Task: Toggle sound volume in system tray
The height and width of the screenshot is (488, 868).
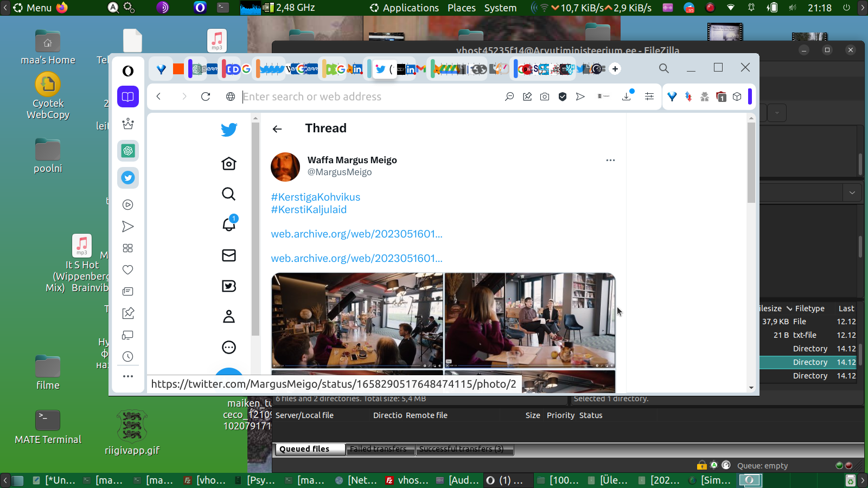Action: tap(793, 8)
